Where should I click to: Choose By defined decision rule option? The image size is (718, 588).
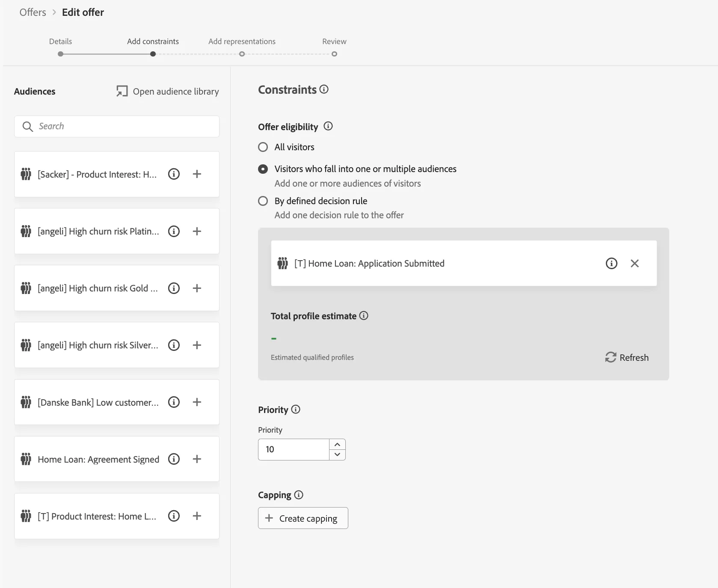263,201
